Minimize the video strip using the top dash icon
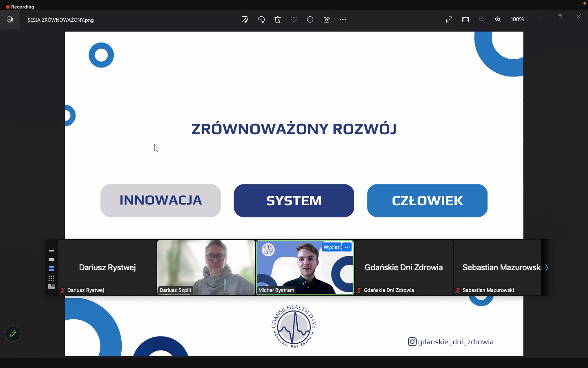 tap(51, 251)
